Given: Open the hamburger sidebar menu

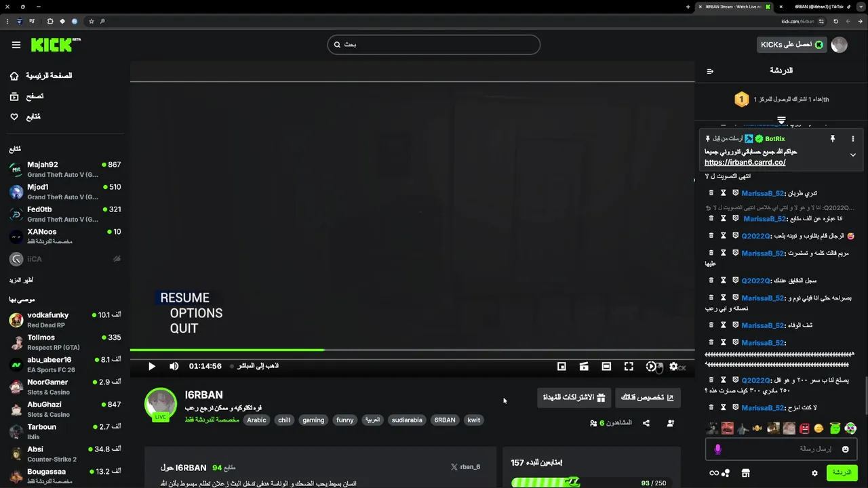Looking at the screenshot, I should (16, 45).
